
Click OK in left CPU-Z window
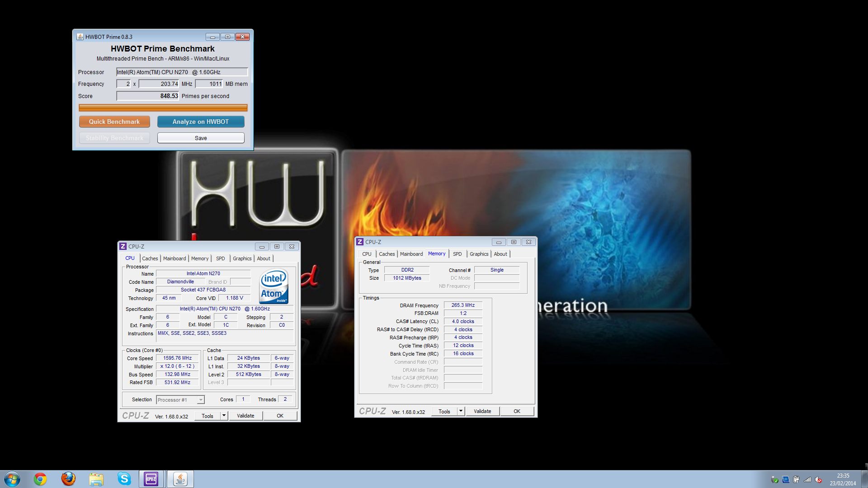[x=280, y=416]
